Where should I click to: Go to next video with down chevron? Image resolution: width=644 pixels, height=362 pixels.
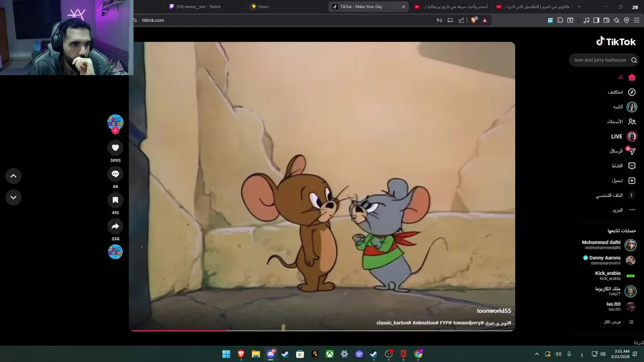click(14, 198)
